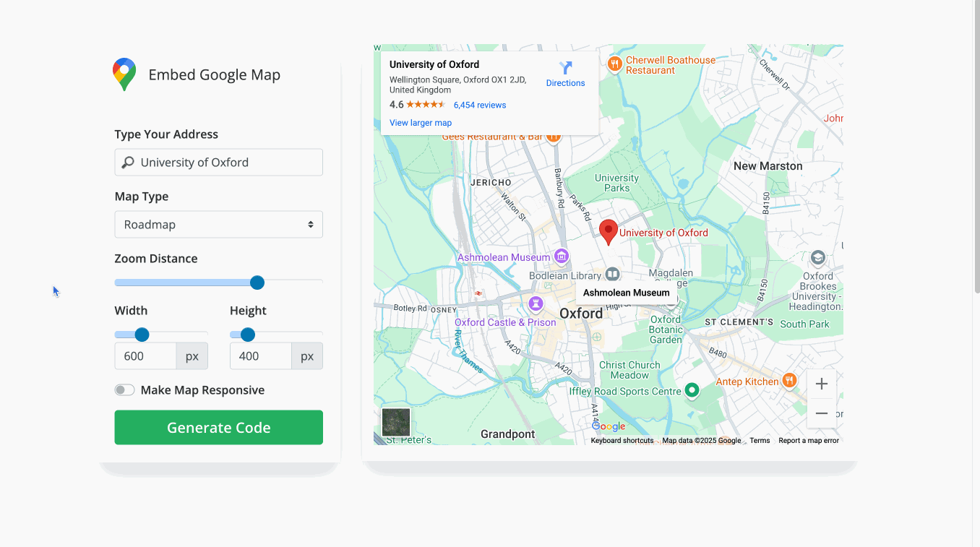Zoom out with the map minus button
980x547 pixels.
point(822,413)
